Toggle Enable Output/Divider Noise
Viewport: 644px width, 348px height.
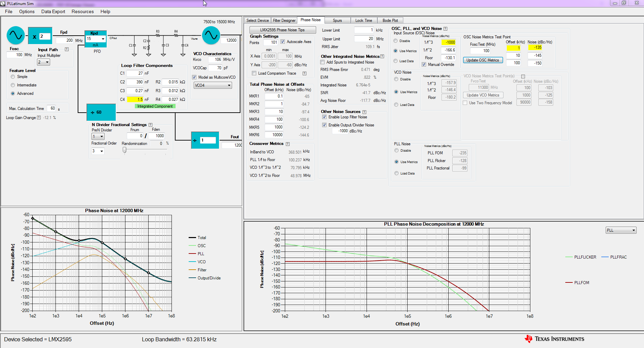click(325, 125)
